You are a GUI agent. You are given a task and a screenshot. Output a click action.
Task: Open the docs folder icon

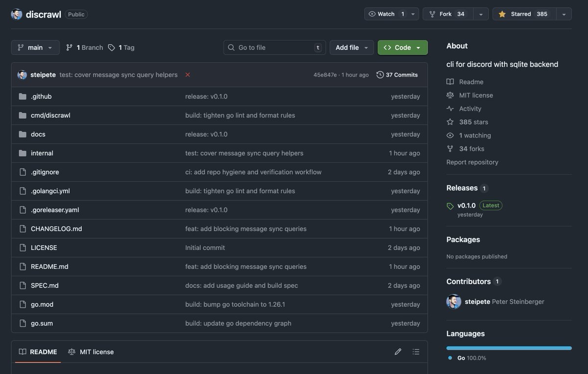[23, 134]
